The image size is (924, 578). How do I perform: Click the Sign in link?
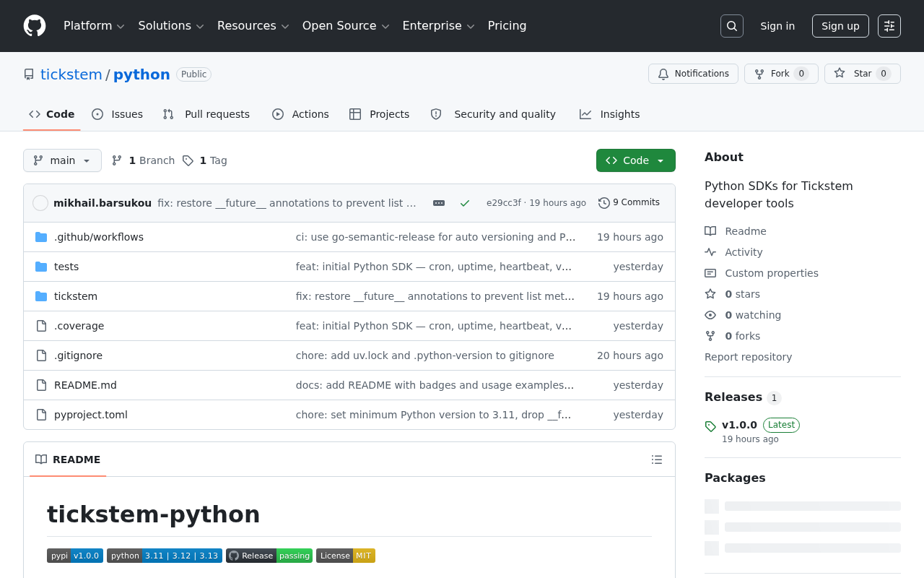point(777,26)
